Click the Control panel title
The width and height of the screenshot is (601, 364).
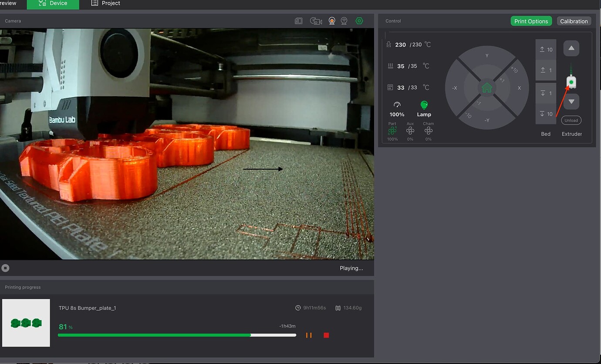click(393, 21)
